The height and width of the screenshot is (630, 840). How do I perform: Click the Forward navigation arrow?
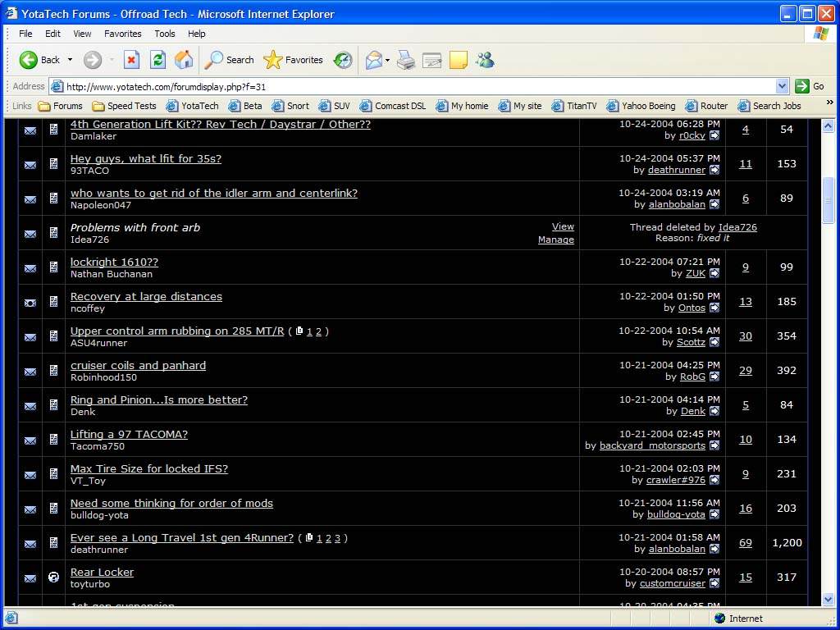coord(92,60)
